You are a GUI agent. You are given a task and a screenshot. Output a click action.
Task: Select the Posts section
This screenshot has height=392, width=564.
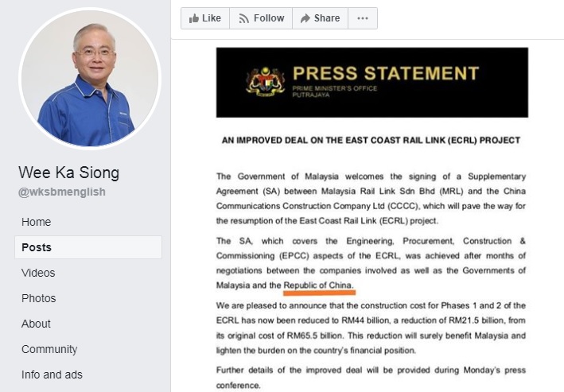tap(88, 247)
